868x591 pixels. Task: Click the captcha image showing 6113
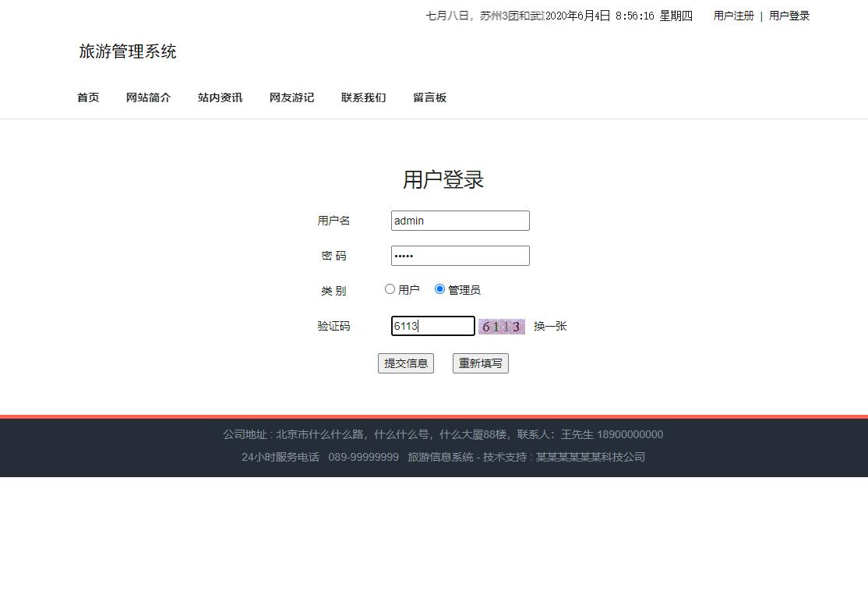[501, 326]
